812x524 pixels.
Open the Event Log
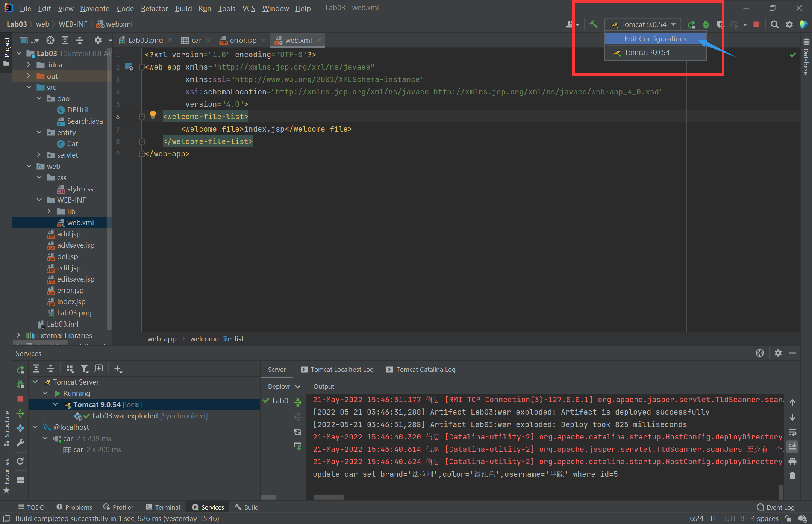(776, 507)
